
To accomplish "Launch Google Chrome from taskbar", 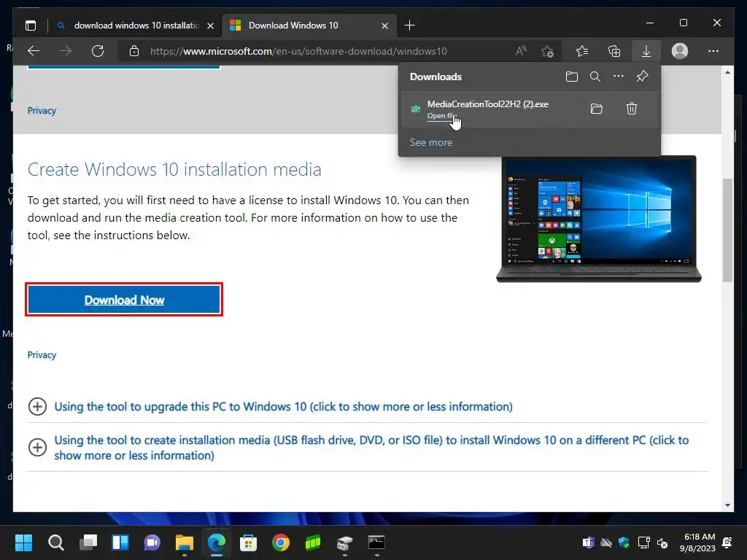I will (x=281, y=542).
